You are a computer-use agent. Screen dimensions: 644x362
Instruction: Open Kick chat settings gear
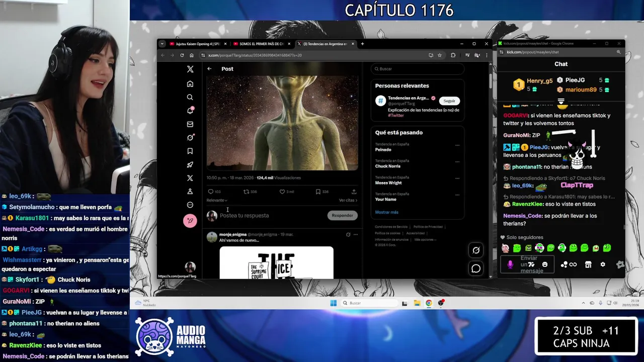603,264
